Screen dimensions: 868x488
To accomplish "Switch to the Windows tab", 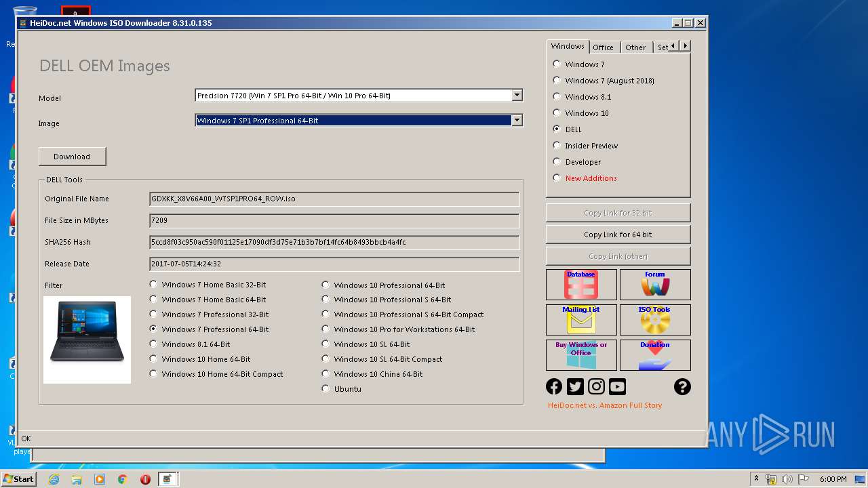I will click(568, 46).
